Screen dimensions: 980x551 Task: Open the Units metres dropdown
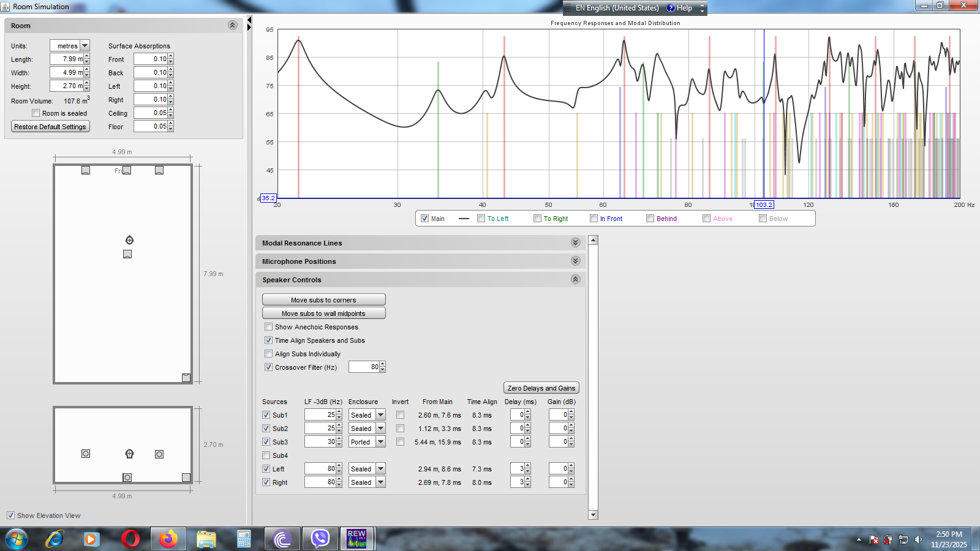(x=85, y=46)
